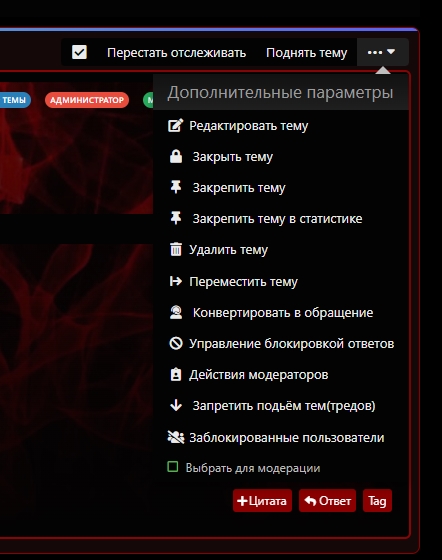Click Перестать отслеживать button
442x560 pixels.
[x=176, y=52]
